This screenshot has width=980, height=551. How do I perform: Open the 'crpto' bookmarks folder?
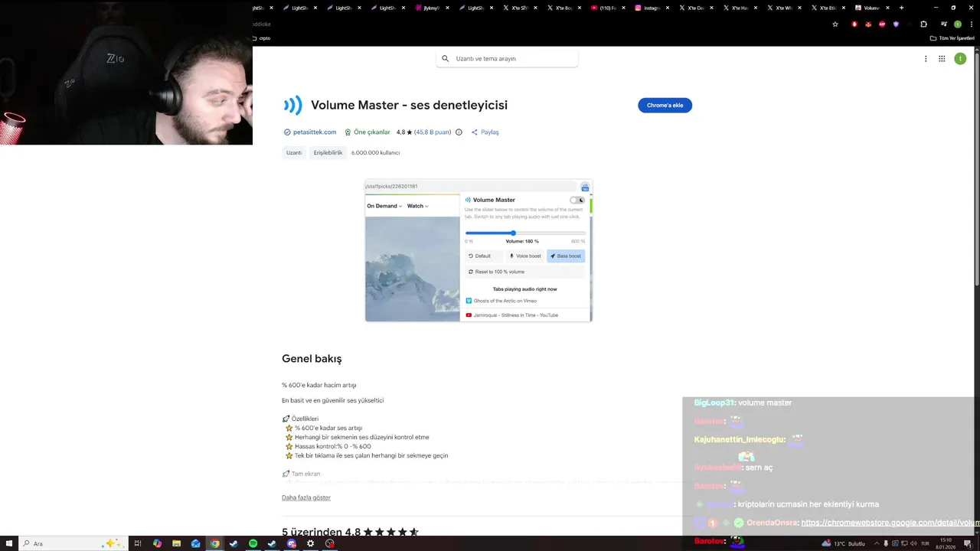261,37
